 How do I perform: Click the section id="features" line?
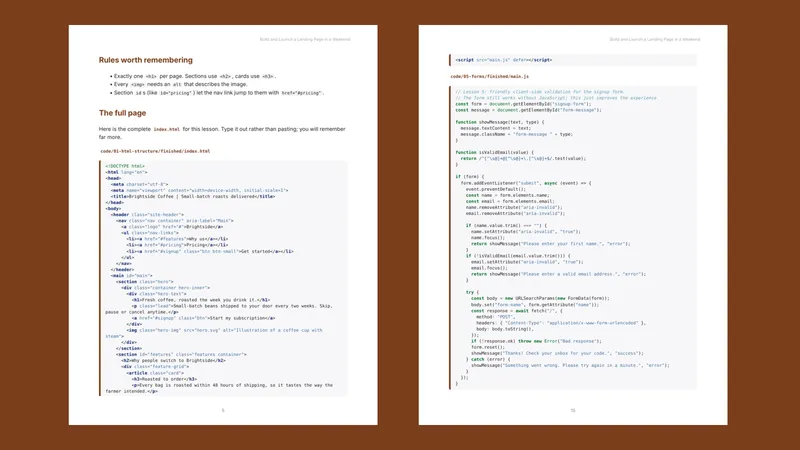coord(181,354)
